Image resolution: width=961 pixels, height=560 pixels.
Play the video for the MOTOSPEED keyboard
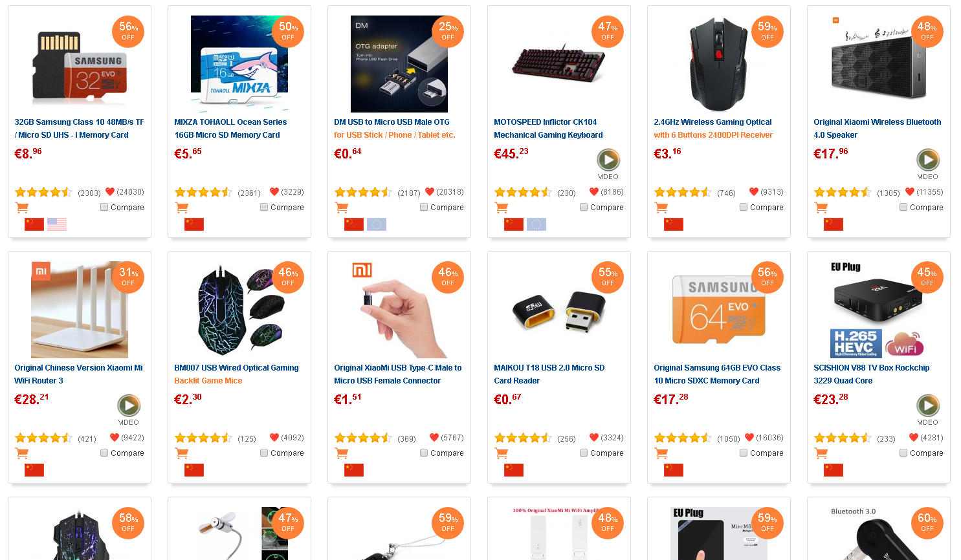[x=608, y=160]
